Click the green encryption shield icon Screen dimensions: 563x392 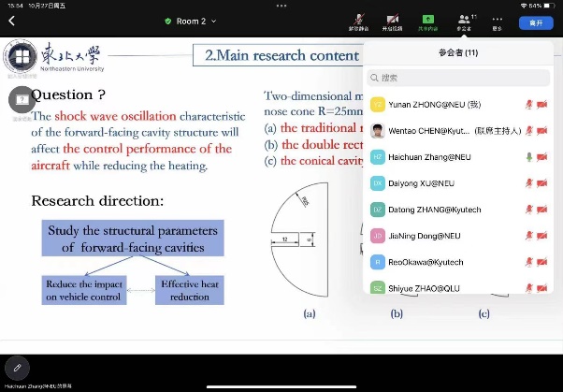click(167, 22)
